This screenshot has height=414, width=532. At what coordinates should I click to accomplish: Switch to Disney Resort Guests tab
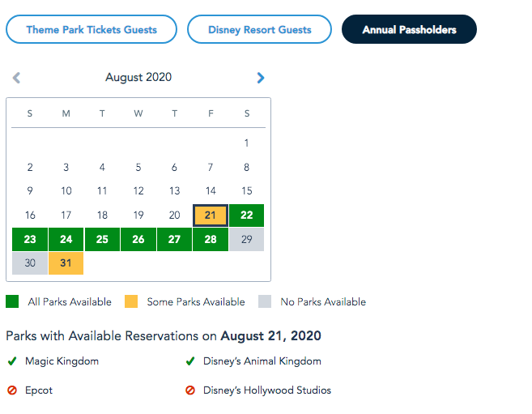pos(259,30)
